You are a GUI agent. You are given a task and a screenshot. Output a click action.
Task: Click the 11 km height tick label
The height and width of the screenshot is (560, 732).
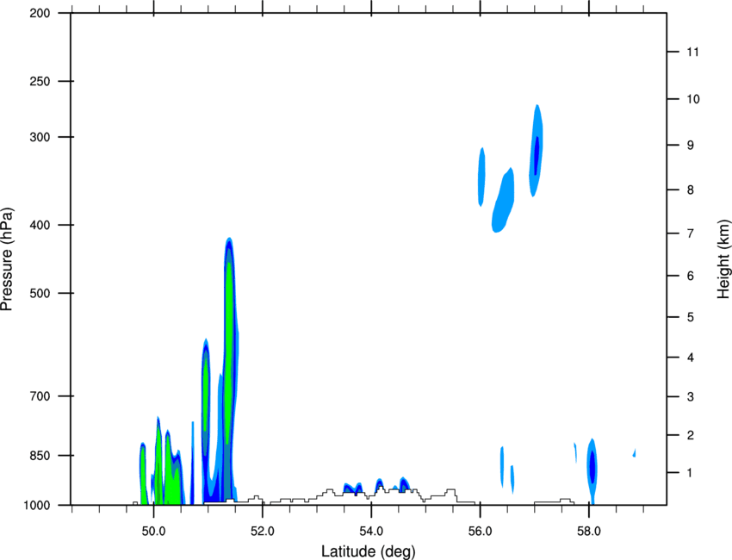692,52
